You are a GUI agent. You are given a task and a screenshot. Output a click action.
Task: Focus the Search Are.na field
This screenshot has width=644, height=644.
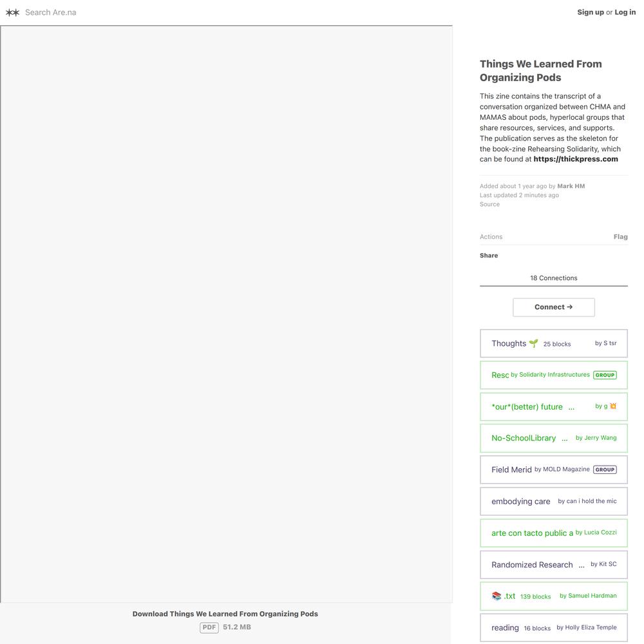point(50,12)
